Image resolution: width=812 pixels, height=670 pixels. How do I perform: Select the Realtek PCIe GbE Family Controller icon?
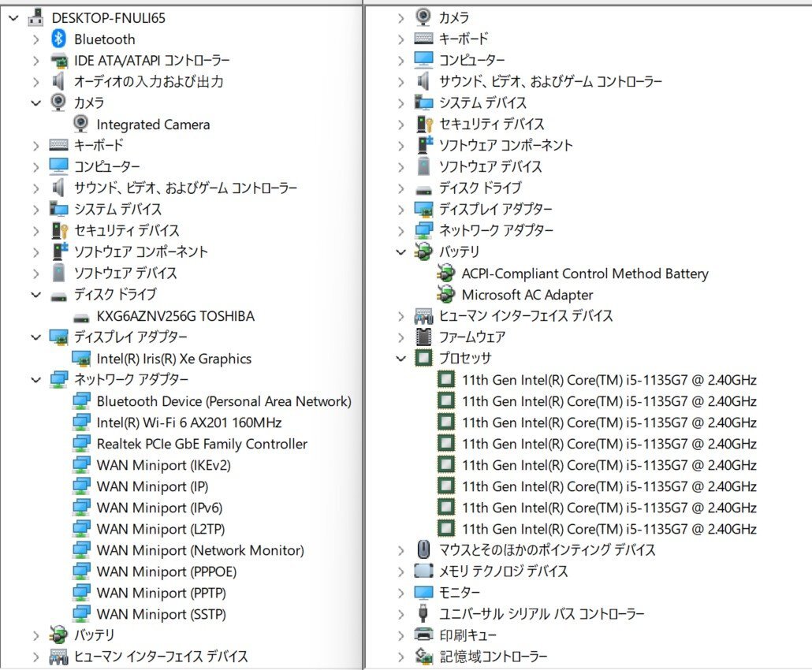click(80, 443)
